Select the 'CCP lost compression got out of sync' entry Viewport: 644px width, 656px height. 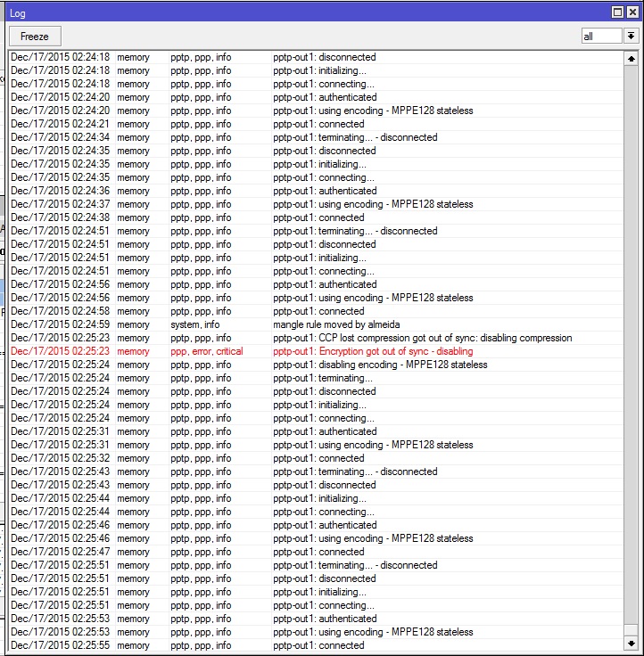pyautogui.click(x=316, y=338)
